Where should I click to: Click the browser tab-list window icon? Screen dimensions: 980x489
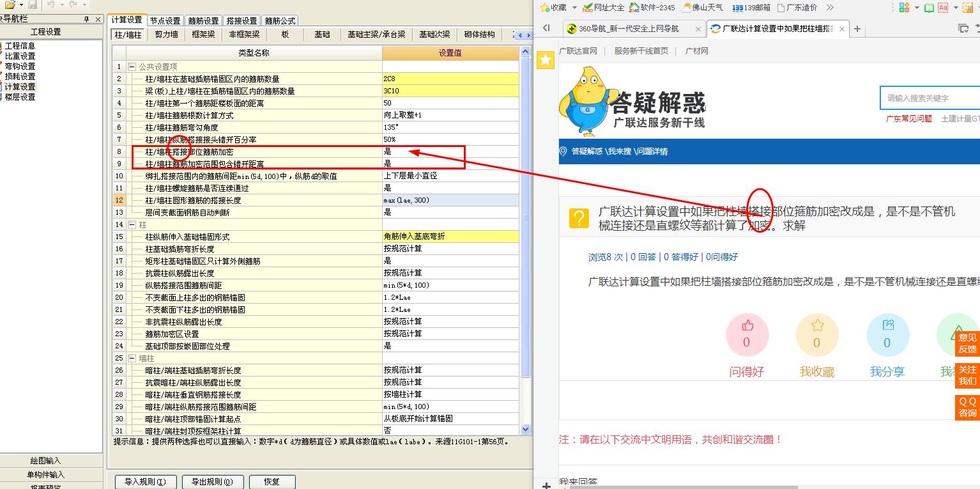963,28
